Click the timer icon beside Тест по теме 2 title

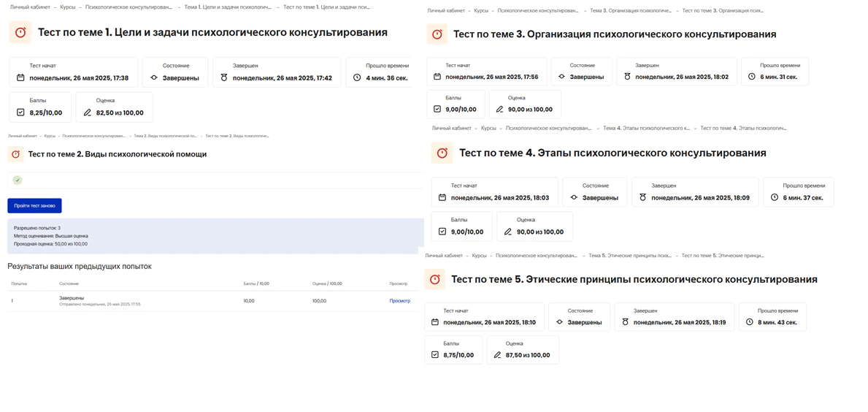tap(15, 154)
